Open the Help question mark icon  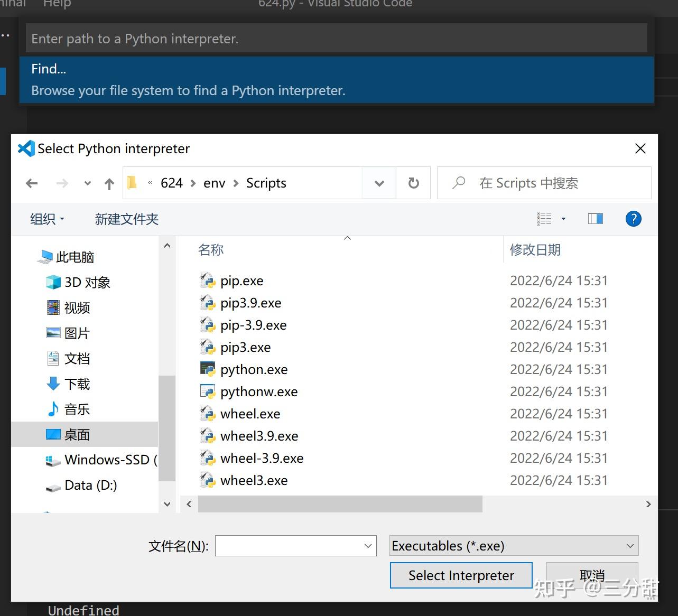tap(633, 218)
